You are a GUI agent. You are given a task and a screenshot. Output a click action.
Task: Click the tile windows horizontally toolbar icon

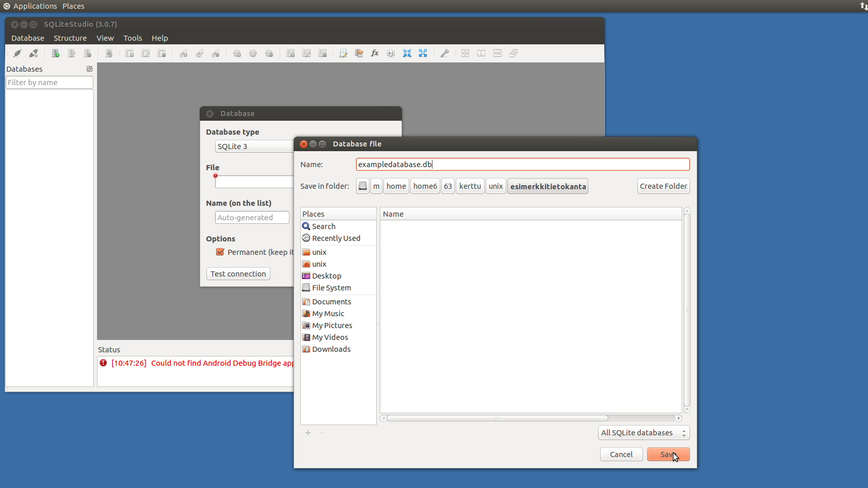coord(481,53)
